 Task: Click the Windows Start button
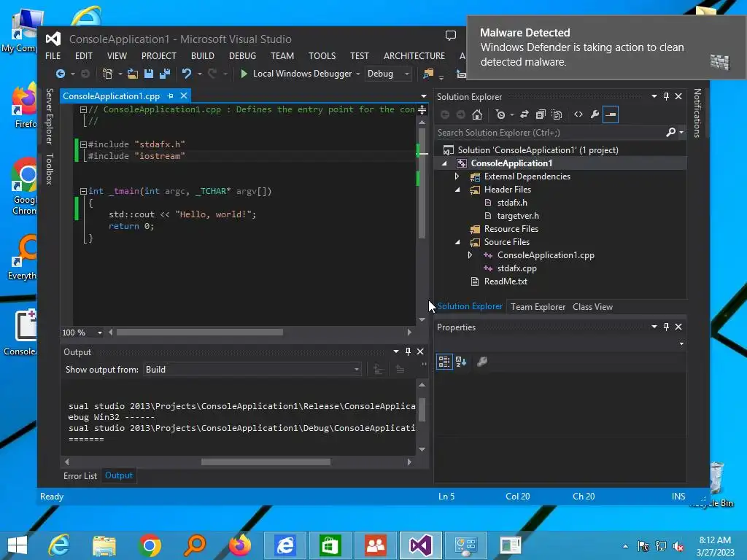click(x=18, y=545)
